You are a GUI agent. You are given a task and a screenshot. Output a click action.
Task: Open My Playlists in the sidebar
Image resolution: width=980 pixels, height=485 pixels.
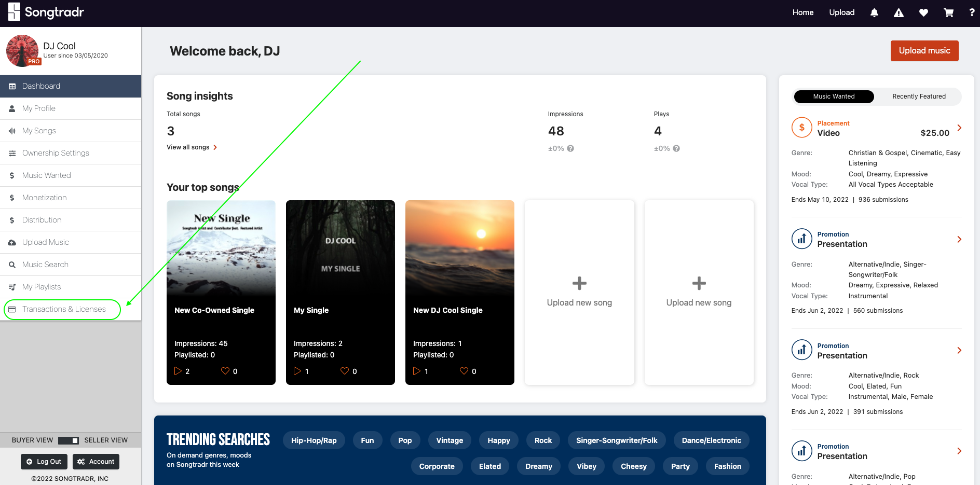coord(71,287)
